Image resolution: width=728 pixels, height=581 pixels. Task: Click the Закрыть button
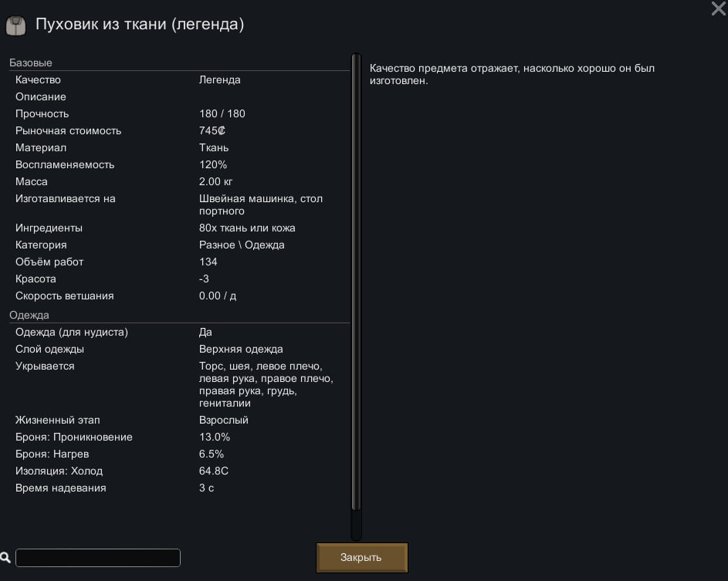click(361, 557)
